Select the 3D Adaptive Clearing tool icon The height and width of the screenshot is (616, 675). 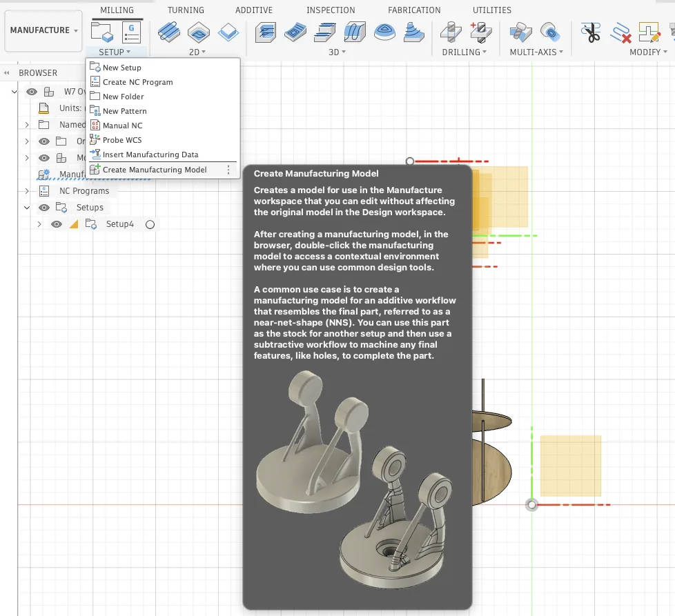point(266,32)
